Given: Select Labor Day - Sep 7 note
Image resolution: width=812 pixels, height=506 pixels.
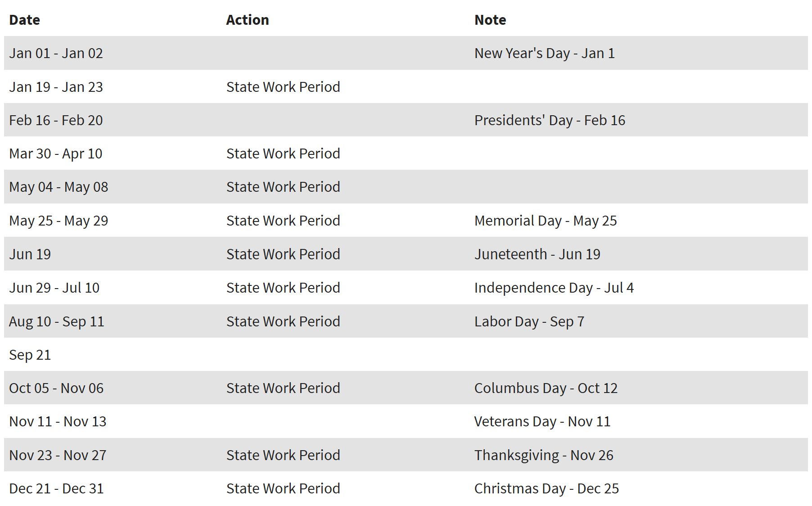Looking at the screenshot, I should coord(529,321).
